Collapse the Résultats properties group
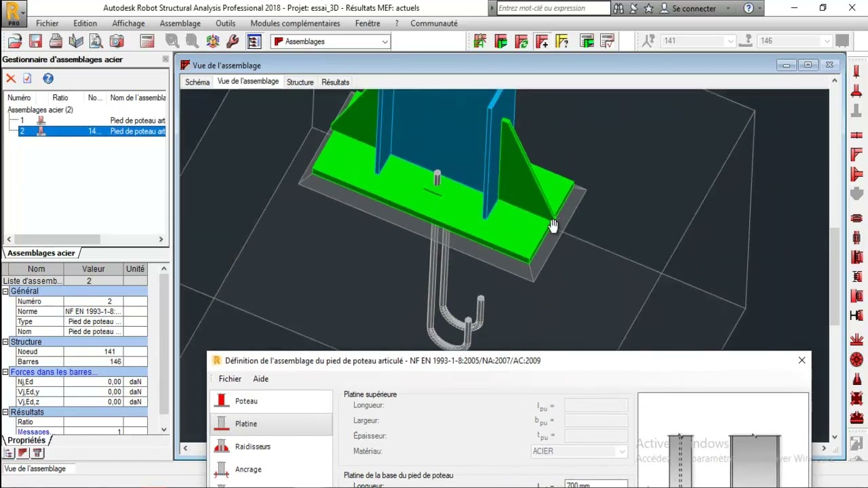The height and width of the screenshot is (488, 868). (5, 412)
